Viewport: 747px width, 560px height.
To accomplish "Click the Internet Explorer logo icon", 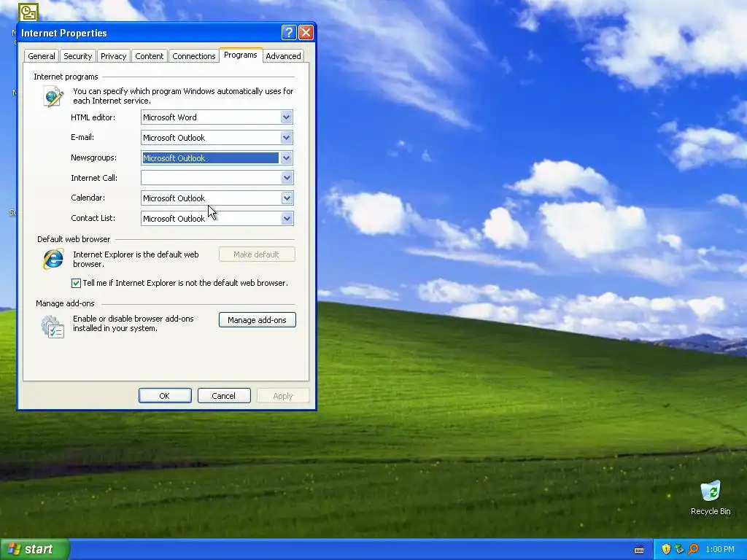I will pos(53,259).
